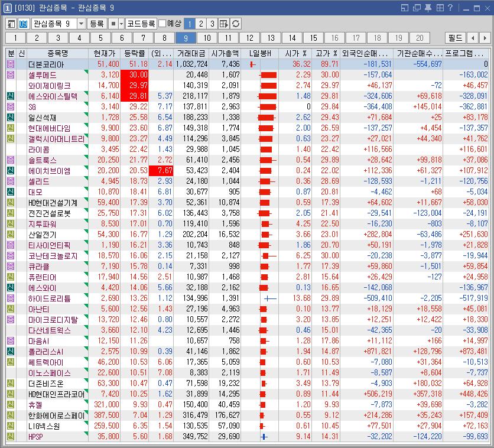This screenshot has width=494, height=448.
Task: Sort by the 현재가 column header
Action: tap(105, 54)
